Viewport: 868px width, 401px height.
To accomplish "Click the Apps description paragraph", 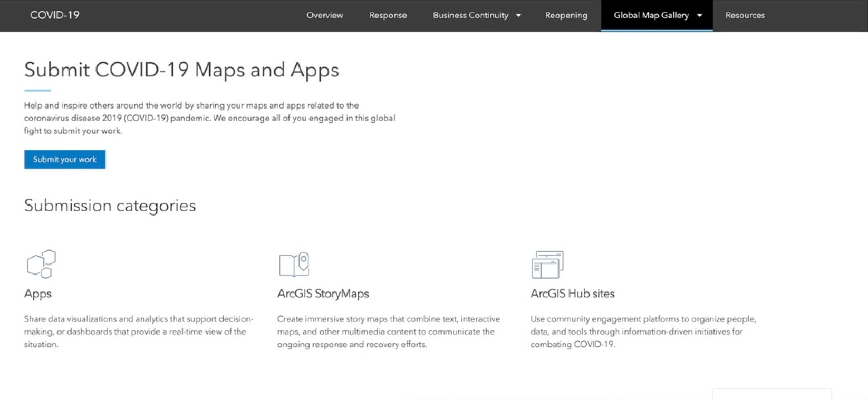I will click(138, 331).
